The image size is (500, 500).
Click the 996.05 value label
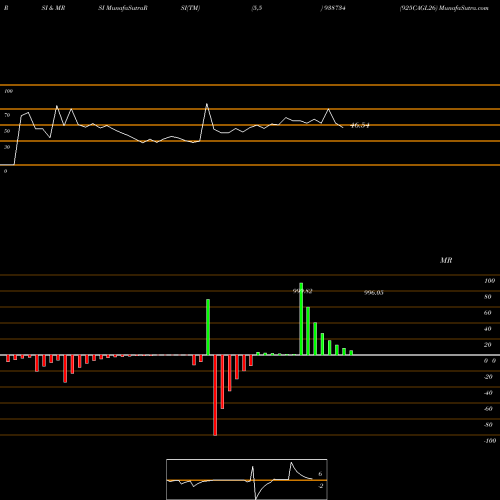point(374,293)
